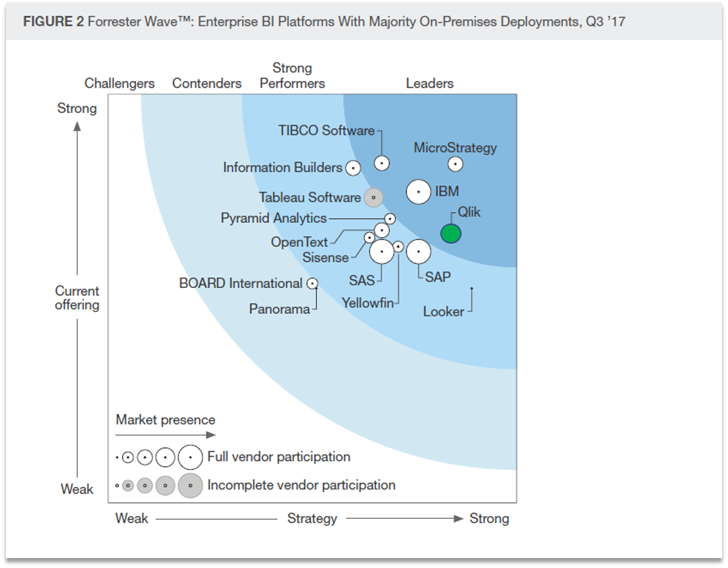Select the MicroStrategy vendor circle

pyautogui.click(x=455, y=164)
